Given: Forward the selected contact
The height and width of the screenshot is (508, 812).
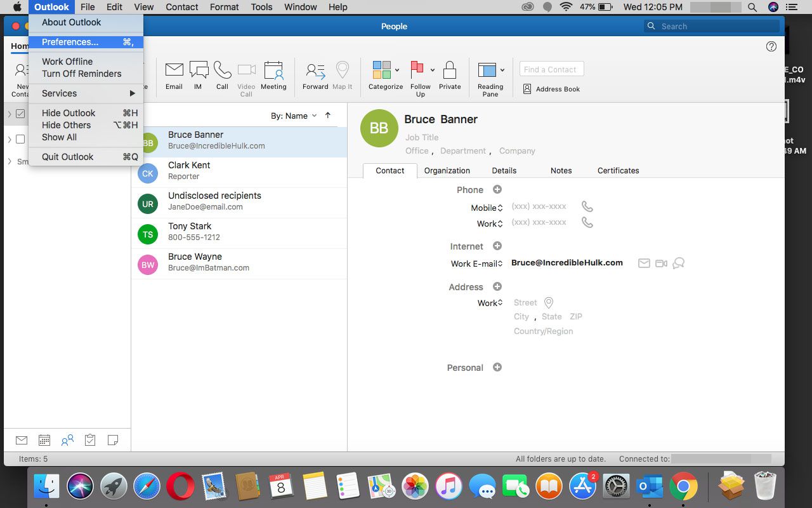Looking at the screenshot, I should click(x=315, y=76).
